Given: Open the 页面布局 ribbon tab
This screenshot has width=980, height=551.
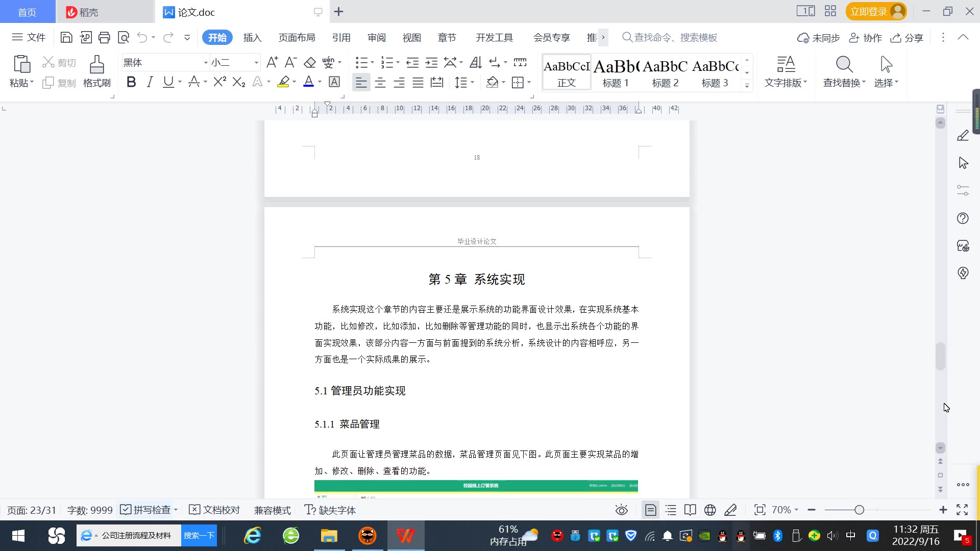Looking at the screenshot, I should pyautogui.click(x=297, y=37).
